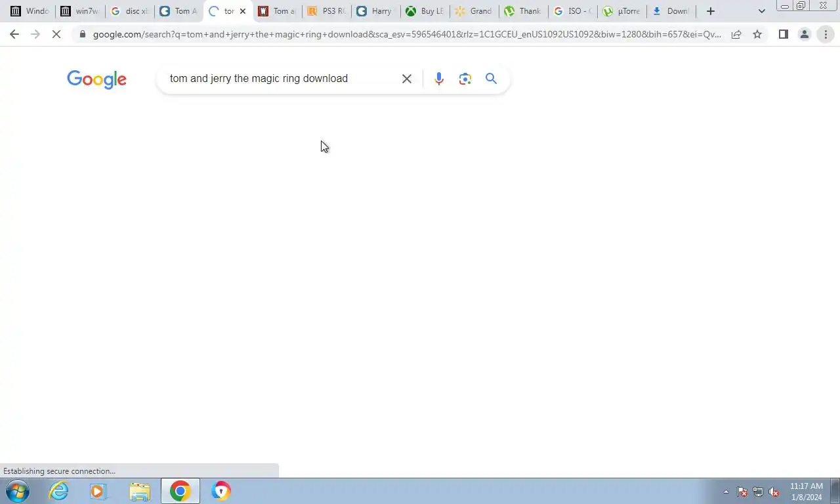Image resolution: width=840 pixels, height=504 pixels.
Task: Open Windows Media Player from taskbar
Action: click(x=98, y=491)
